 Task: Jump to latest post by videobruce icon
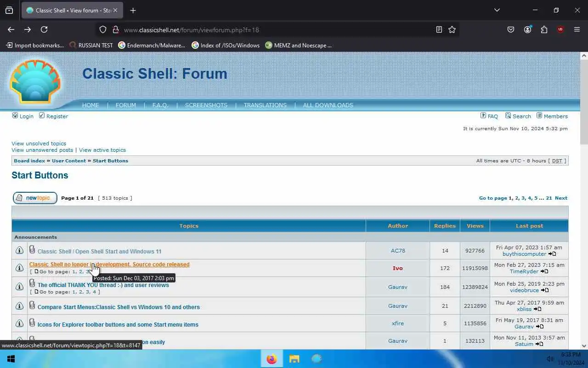click(x=545, y=290)
